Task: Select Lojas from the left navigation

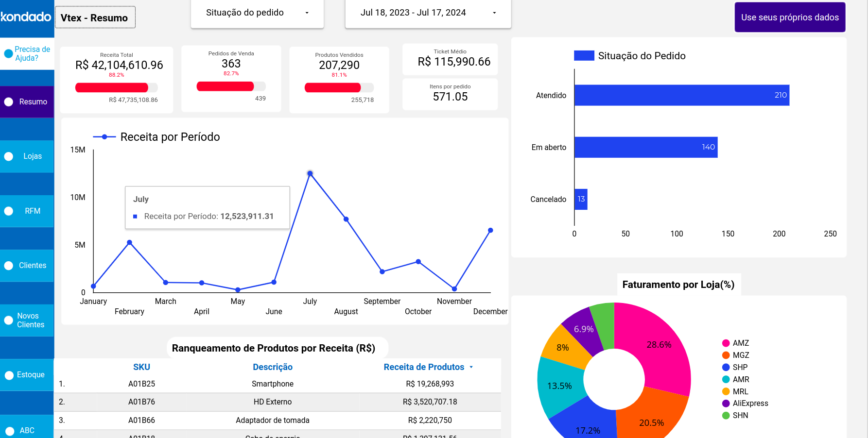Action: [32, 156]
